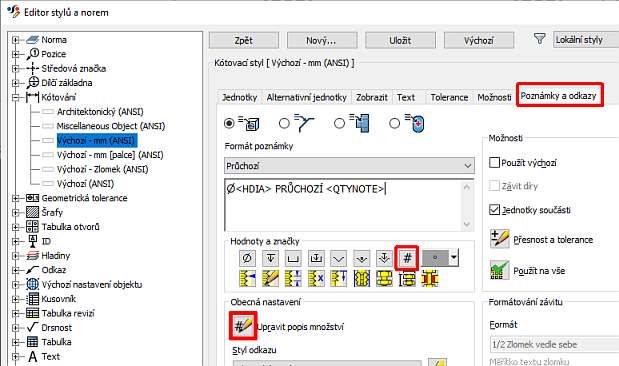Select the Výchozí - Zlomek (ANSI) style
Viewport: 619px width, 366px height.
[103, 169]
